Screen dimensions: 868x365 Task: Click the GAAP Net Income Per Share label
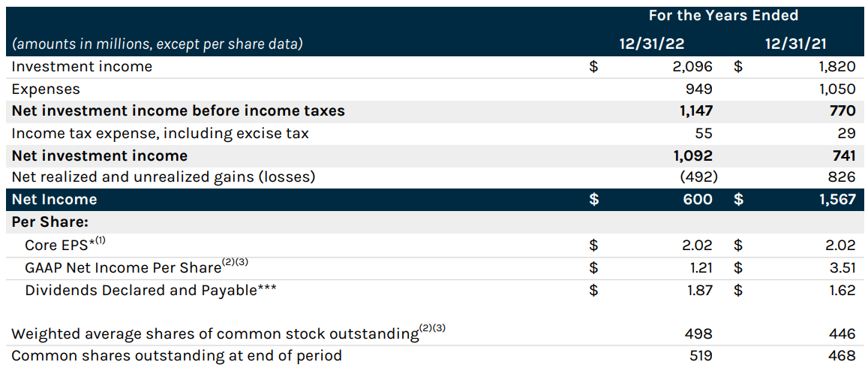(x=137, y=267)
